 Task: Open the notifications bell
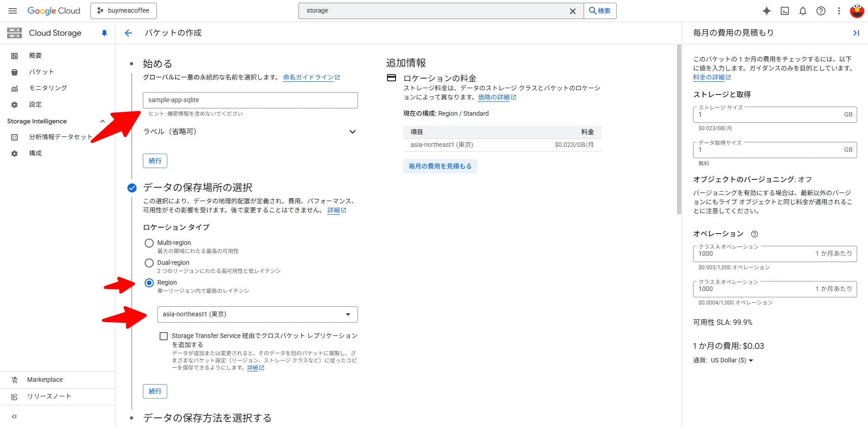pos(803,11)
